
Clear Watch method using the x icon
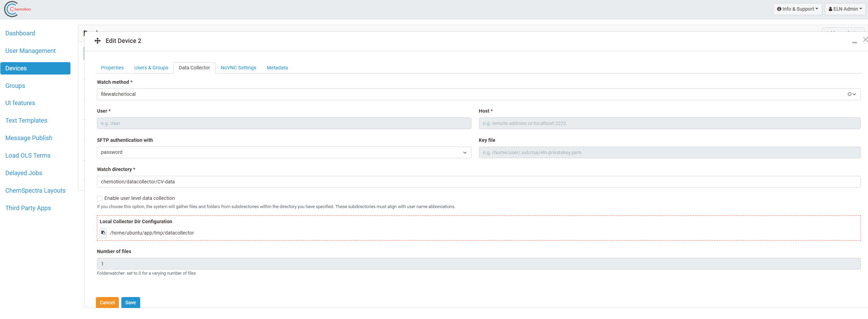pos(850,94)
